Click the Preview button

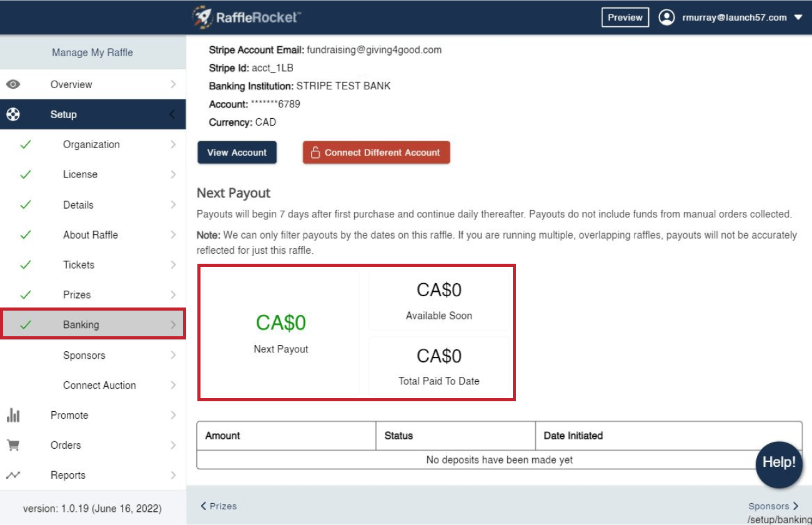click(625, 17)
